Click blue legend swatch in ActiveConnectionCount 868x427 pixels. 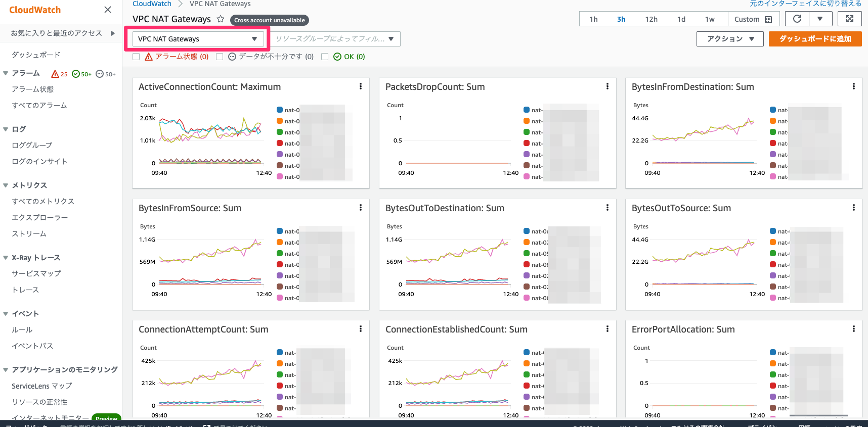tap(280, 110)
